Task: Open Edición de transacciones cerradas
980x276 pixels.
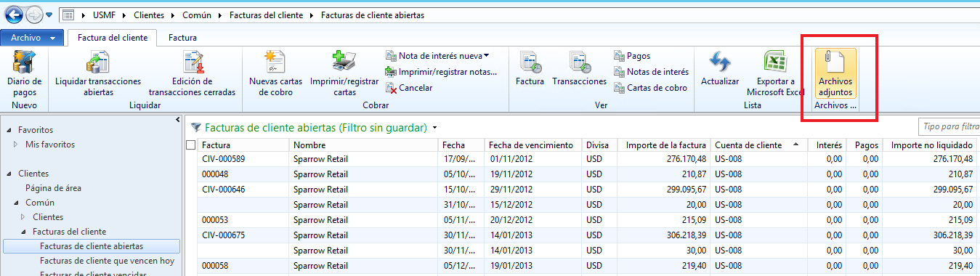Action: pyautogui.click(x=192, y=73)
